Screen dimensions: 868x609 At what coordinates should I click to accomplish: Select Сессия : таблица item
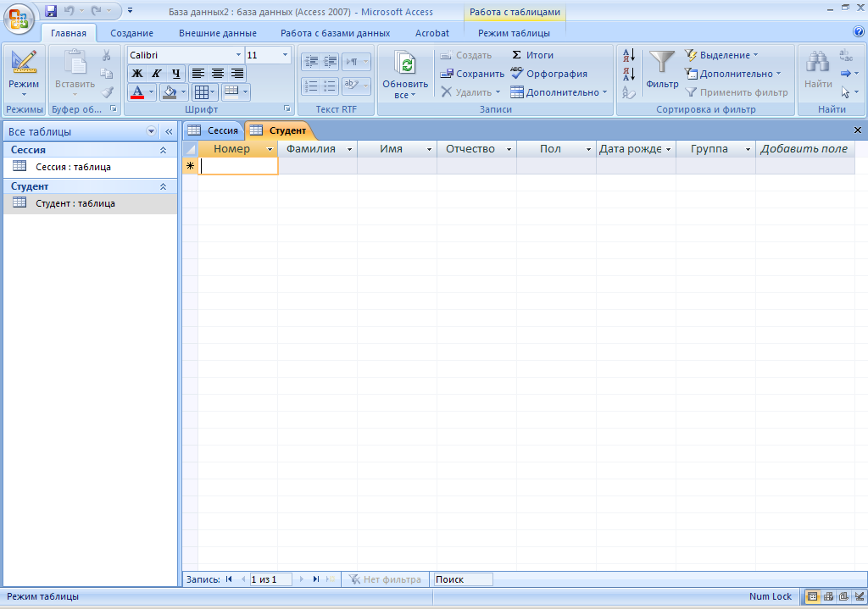click(90, 167)
